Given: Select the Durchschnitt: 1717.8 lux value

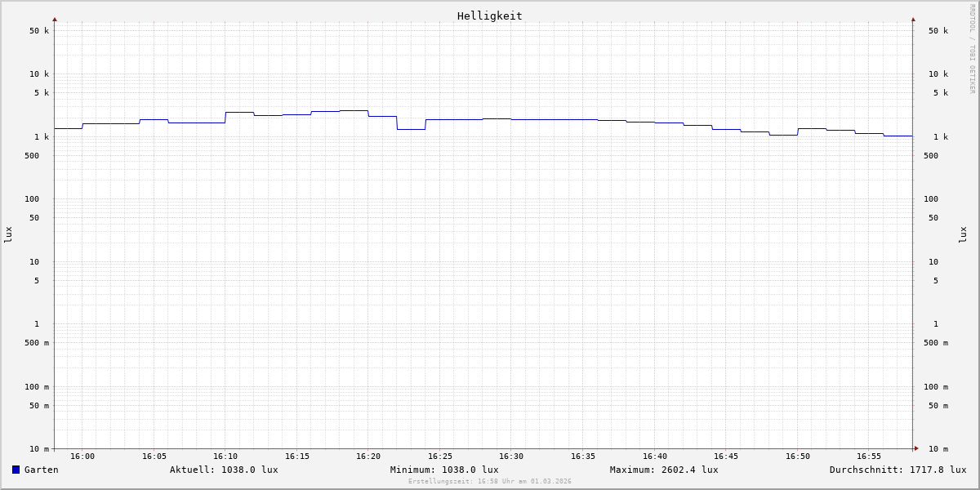Looking at the screenshot, I should click(x=898, y=470).
